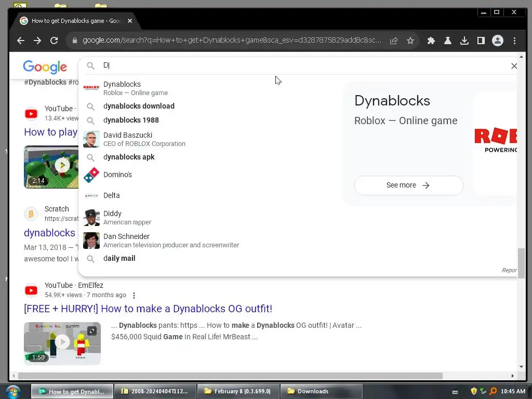Clear the search box with X
The width and height of the screenshot is (532, 399).
(x=514, y=66)
